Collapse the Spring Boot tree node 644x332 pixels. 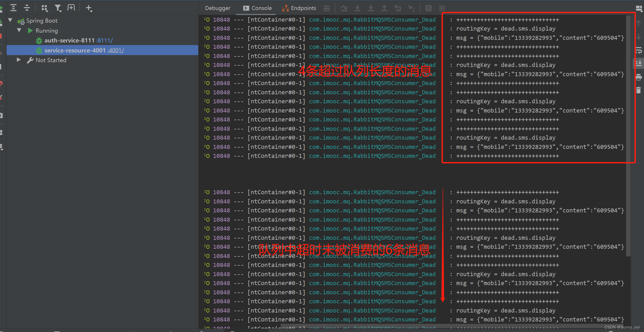point(10,20)
